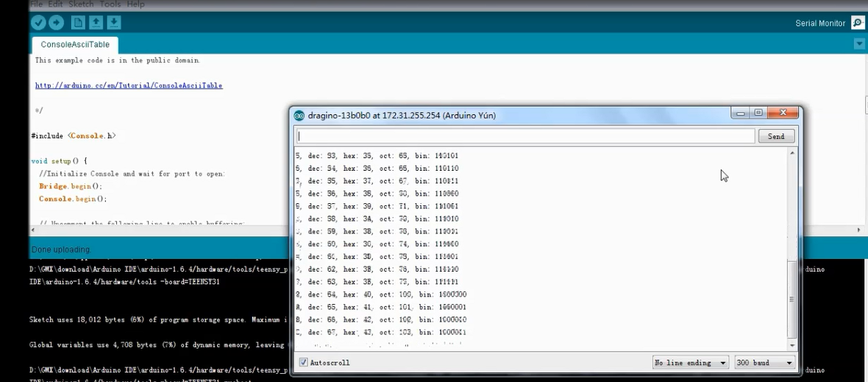Click the Arduino logo in serial window title
Screen dimensions: 868x382
(x=299, y=116)
